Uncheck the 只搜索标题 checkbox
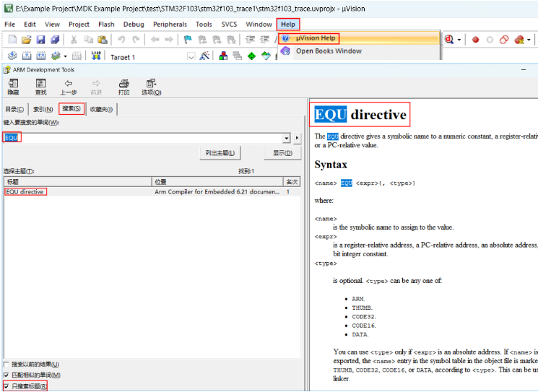 tap(6, 386)
